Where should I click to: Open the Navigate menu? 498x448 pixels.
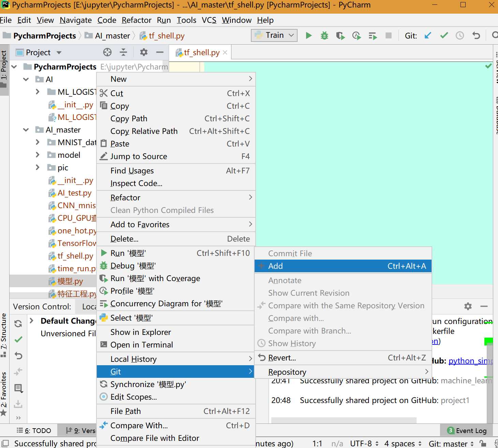point(76,20)
